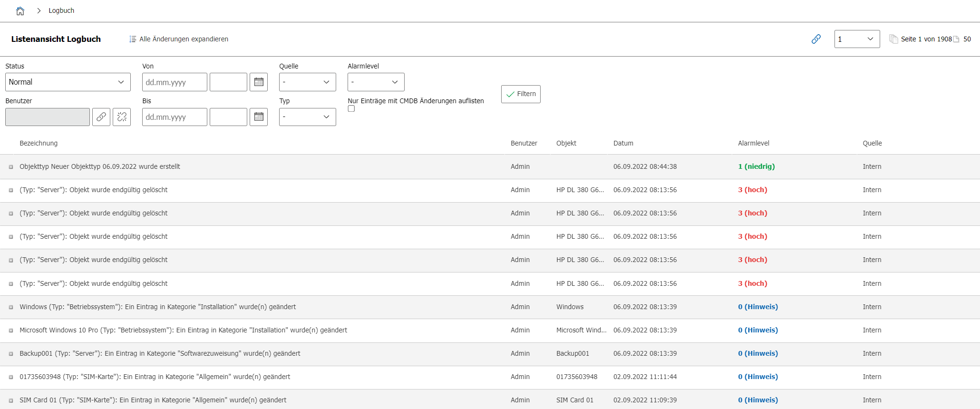Open the page number dropdown

pos(857,39)
